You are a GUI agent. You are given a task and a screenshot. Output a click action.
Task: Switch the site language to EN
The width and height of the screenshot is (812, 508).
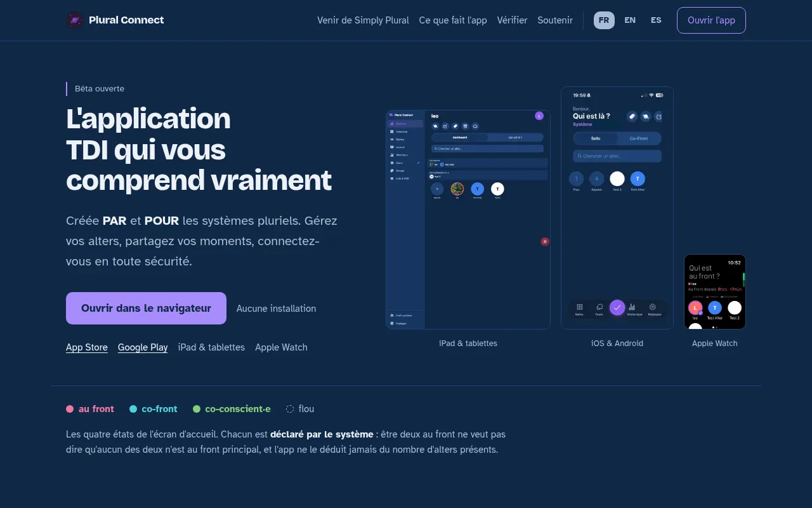tap(630, 20)
